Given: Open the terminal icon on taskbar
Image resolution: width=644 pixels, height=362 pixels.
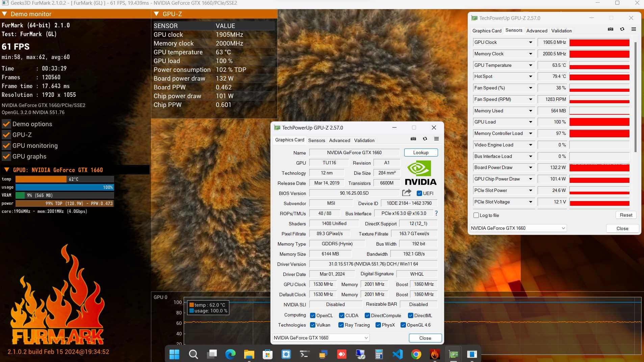Looking at the screenshot, I should coord(305,354).
